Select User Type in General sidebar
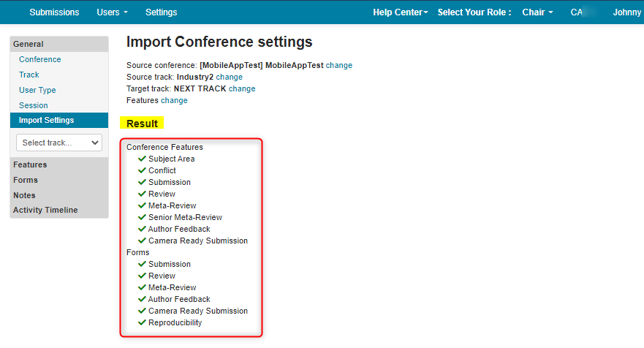Viewport: 644px width, 348px height. tap(37, 90)
